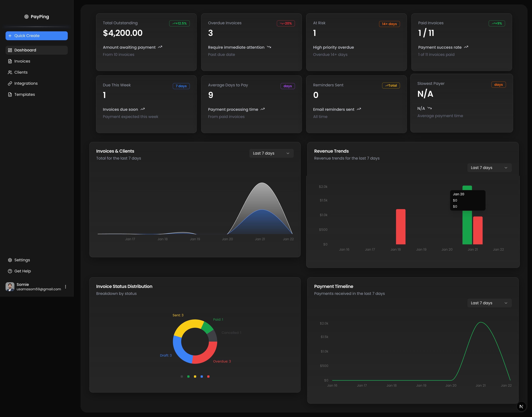Click the Quick Create button
This screenshot has height=417, width=532.
tap(36, 36)
